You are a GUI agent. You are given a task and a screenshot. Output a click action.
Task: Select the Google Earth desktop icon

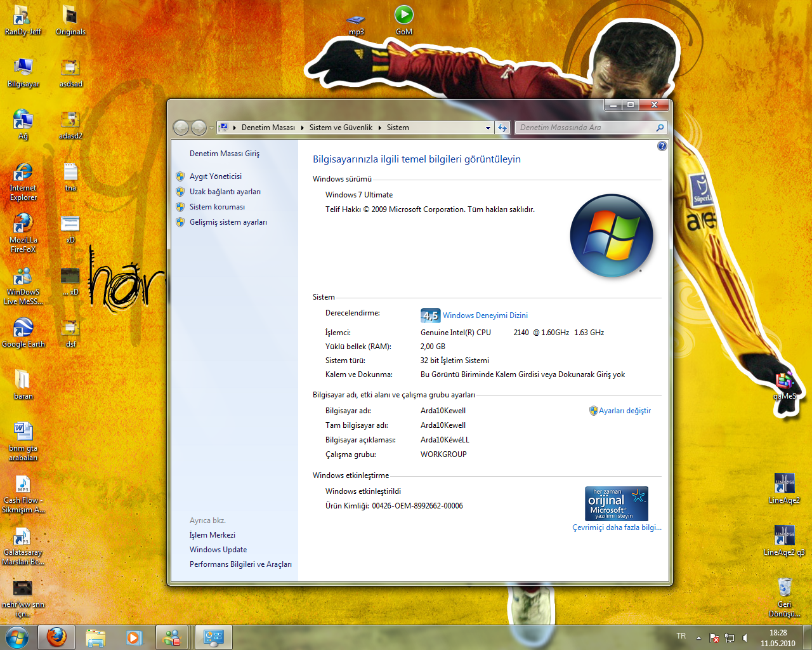point(23,333)
